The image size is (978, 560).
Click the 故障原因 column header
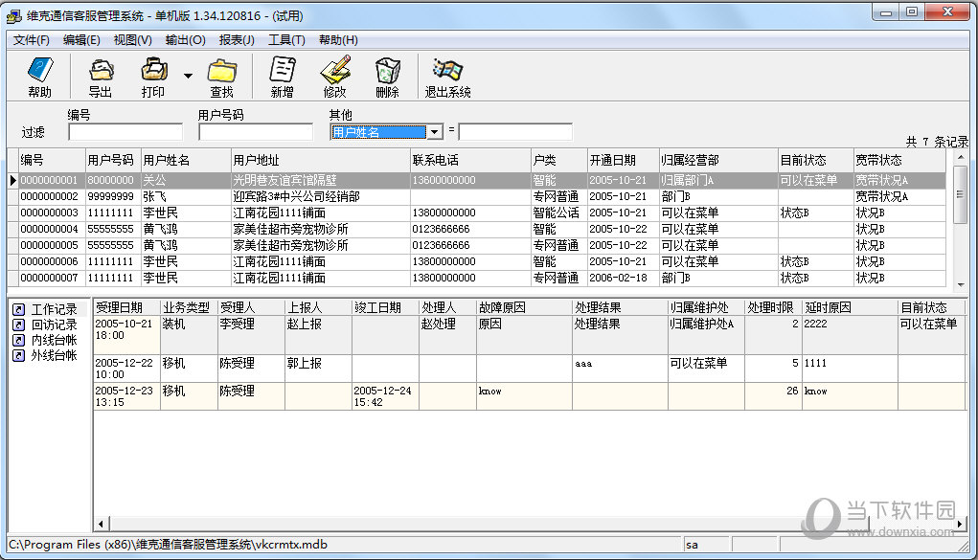tap(525, 307)
